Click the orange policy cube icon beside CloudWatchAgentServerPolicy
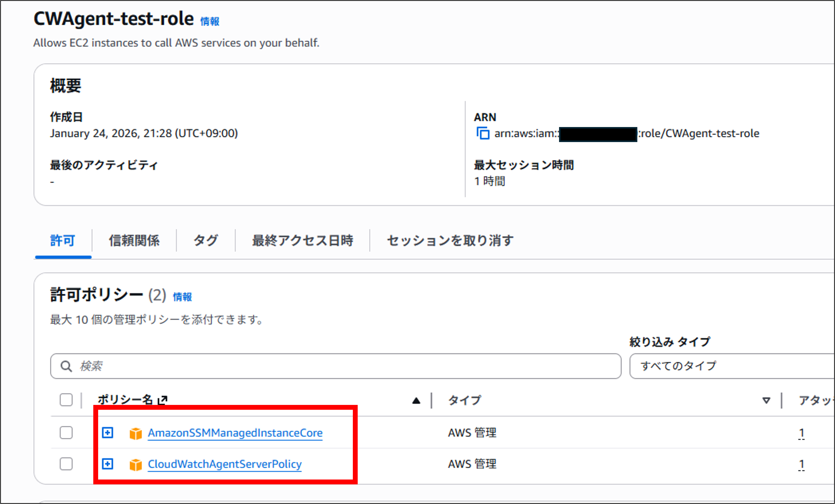The width and height of the screenshot is (835, 504). (136, 464)
